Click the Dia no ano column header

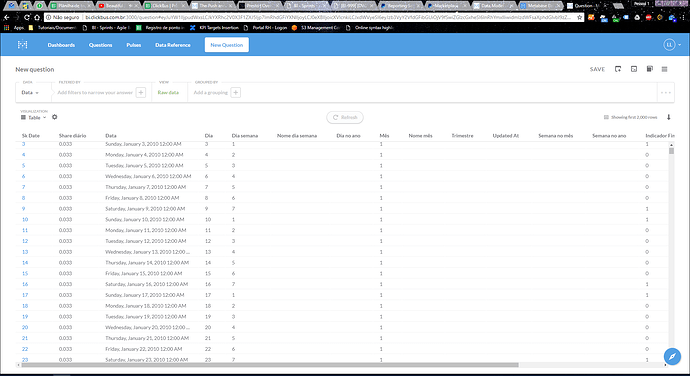point(348,136)
